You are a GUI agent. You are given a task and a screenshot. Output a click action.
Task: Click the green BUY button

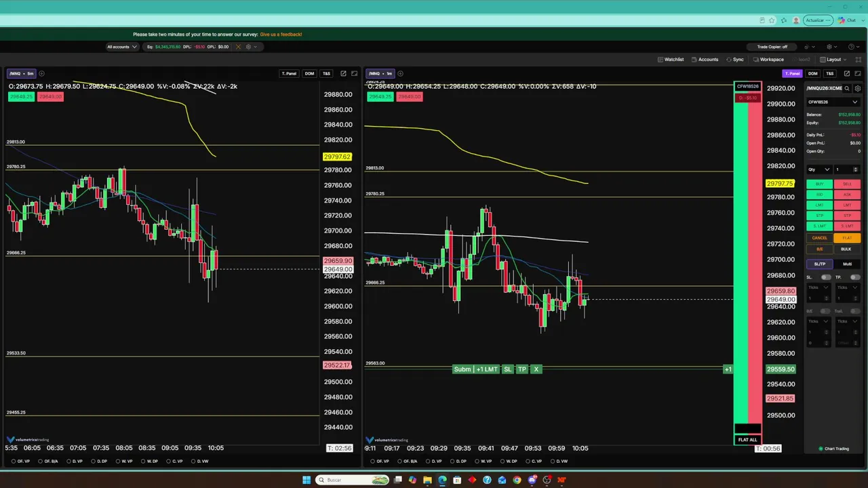click(819, 184)
